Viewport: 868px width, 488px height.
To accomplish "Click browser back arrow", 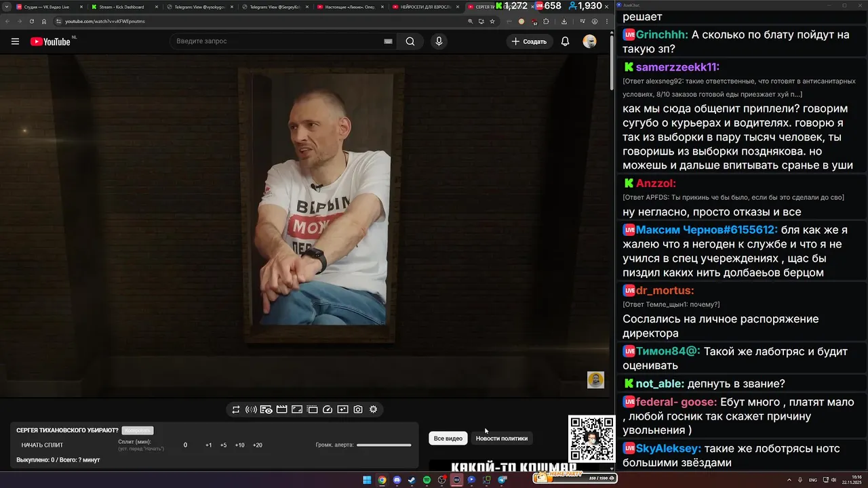I will (x=7, y=21).
